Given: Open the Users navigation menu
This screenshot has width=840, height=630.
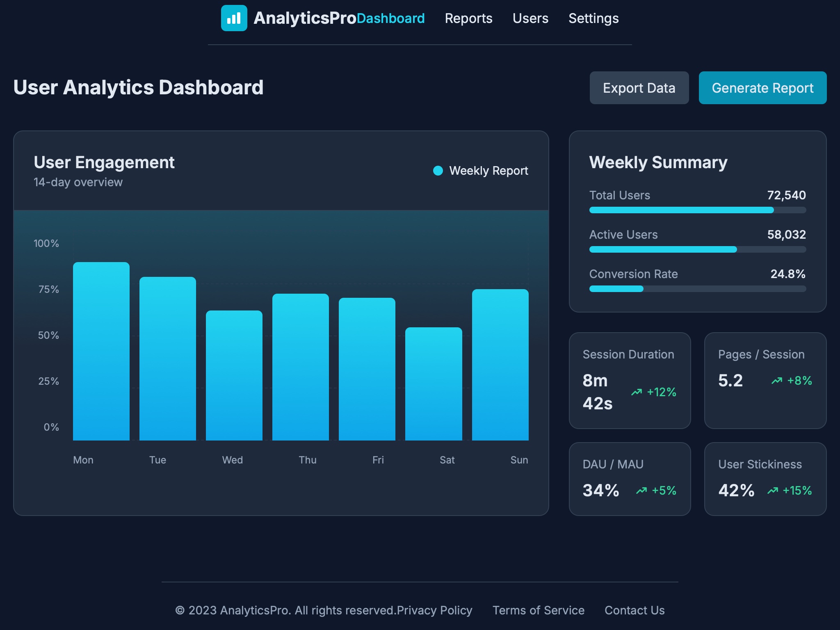Looking at the screenshot, I should pyautogui.click(x=530, y=18).
